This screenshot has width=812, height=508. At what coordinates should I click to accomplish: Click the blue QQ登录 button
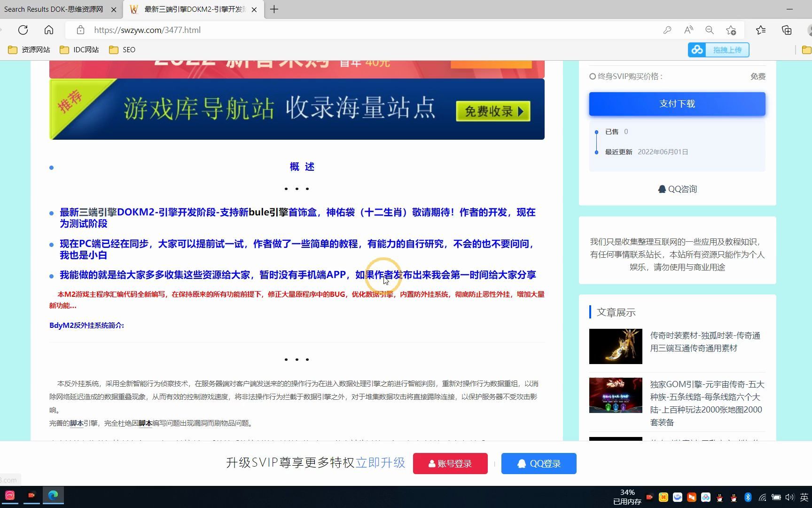coord(539,463)
